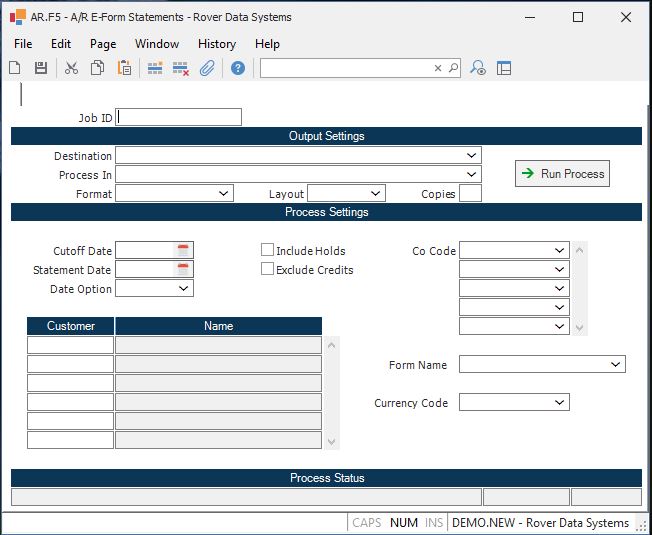Expand the Destination dropdown
652x535 pixels.
tap(471, 156)
